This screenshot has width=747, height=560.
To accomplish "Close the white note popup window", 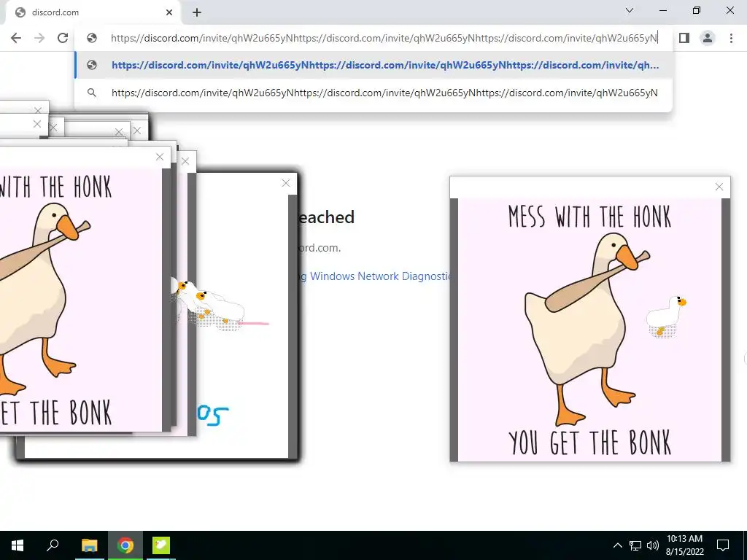I will (286, 183).
